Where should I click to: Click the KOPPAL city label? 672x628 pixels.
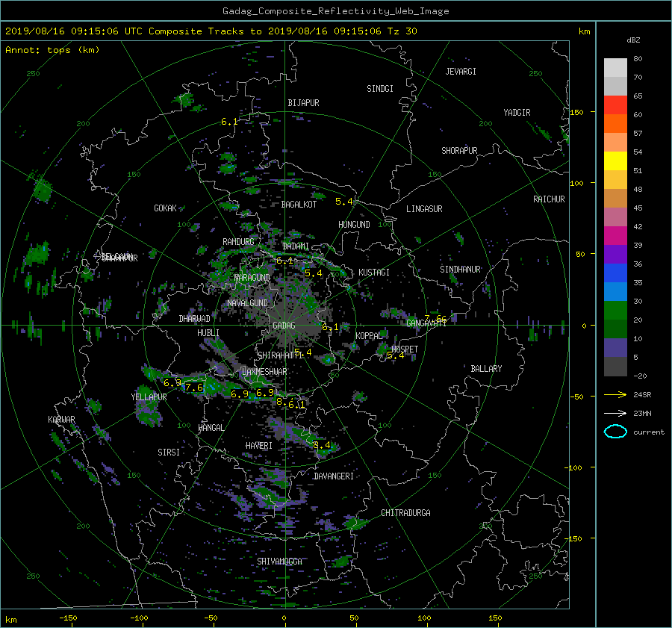pos(369,336)
